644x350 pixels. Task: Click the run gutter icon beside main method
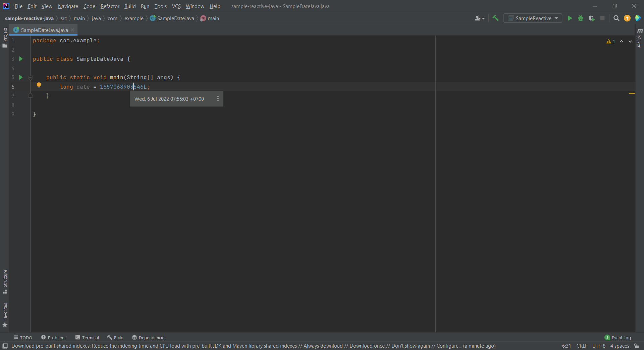21,77
